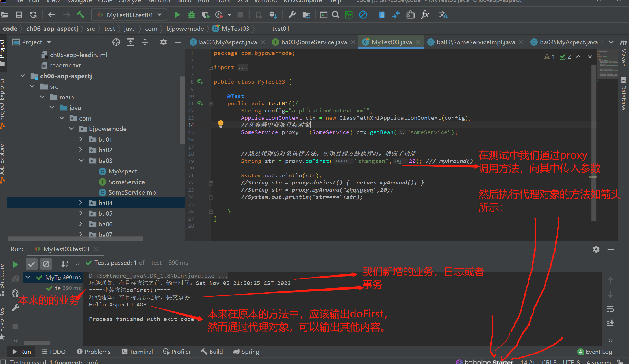
Task: Click the Select Opened File target icon
Action: point(116,42)
